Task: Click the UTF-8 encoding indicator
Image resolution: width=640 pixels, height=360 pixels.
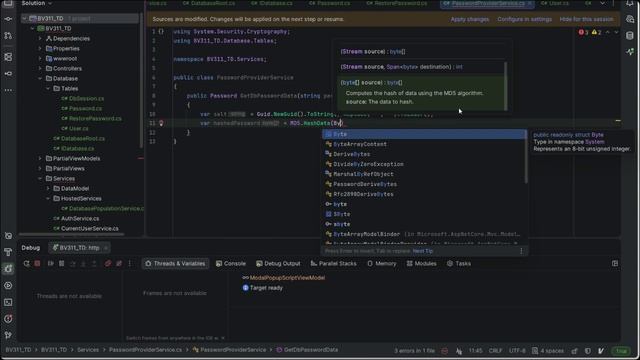Action: click(517, 351)
